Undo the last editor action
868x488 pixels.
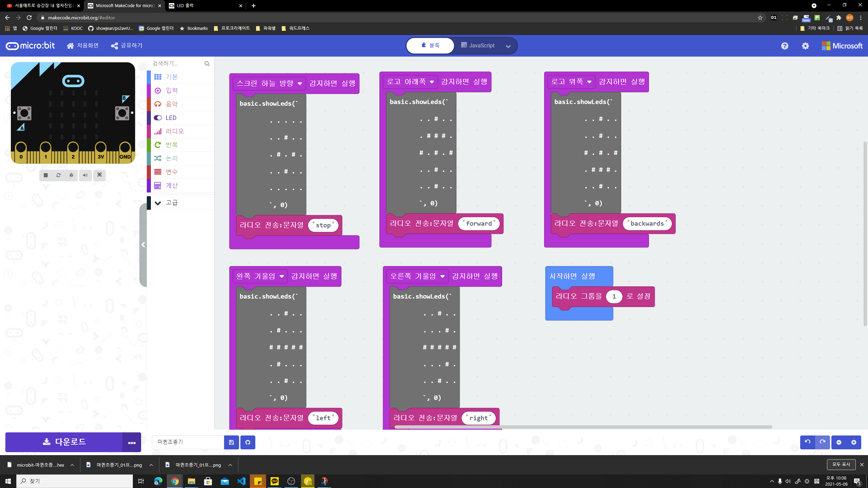[808, 442]
